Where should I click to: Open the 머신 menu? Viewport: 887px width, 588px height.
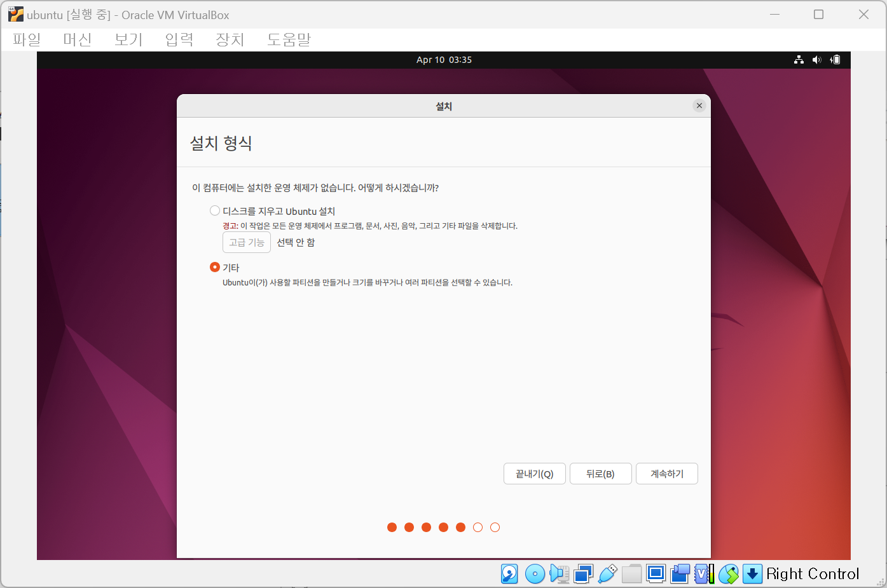tap(78, 39)
